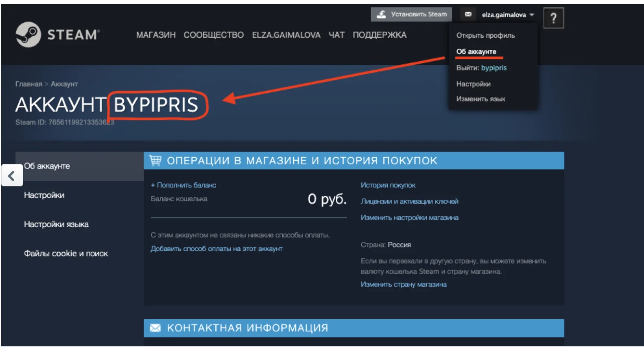The image size is (644, 350).
Task: Open the МАГАЗИН menu
Action: click(156, 35)
